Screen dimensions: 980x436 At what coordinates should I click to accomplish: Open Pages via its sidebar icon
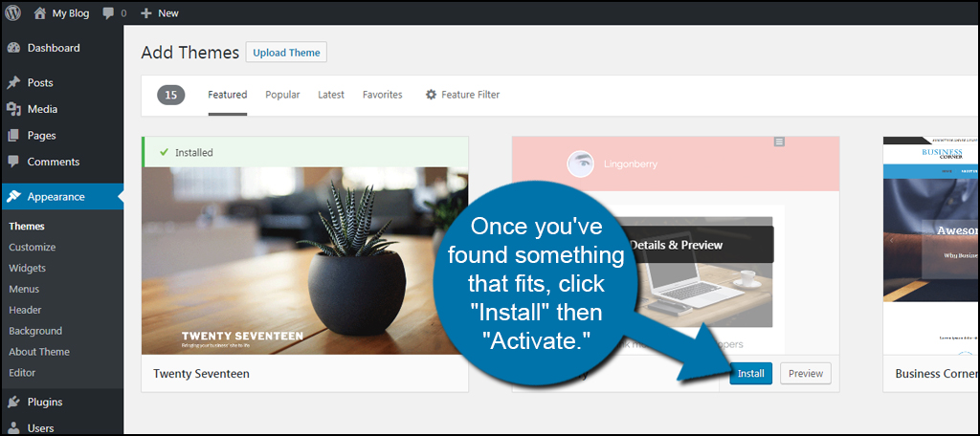click(13, 136)
